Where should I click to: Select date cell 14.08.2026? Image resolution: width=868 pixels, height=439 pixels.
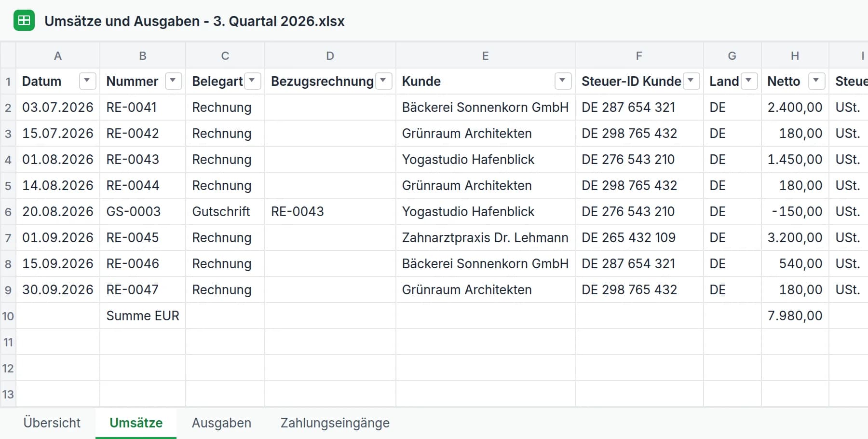[58, 186]
